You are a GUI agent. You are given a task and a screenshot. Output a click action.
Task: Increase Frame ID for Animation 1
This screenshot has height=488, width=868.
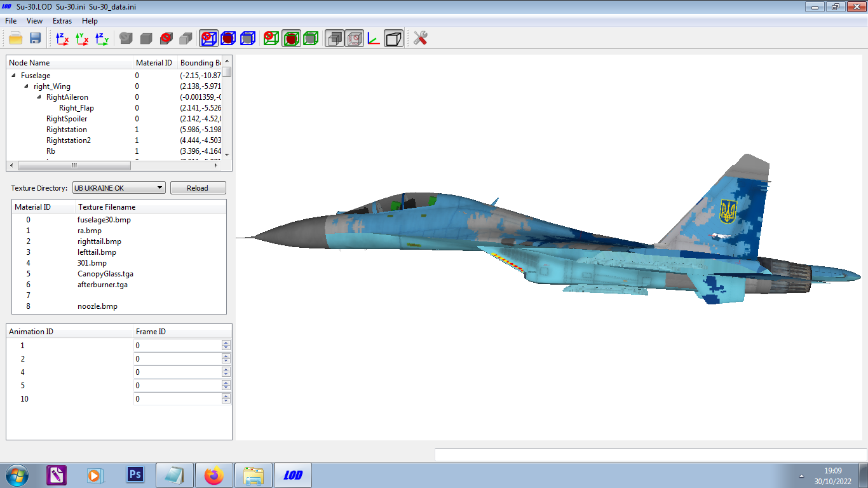(226, 343)
